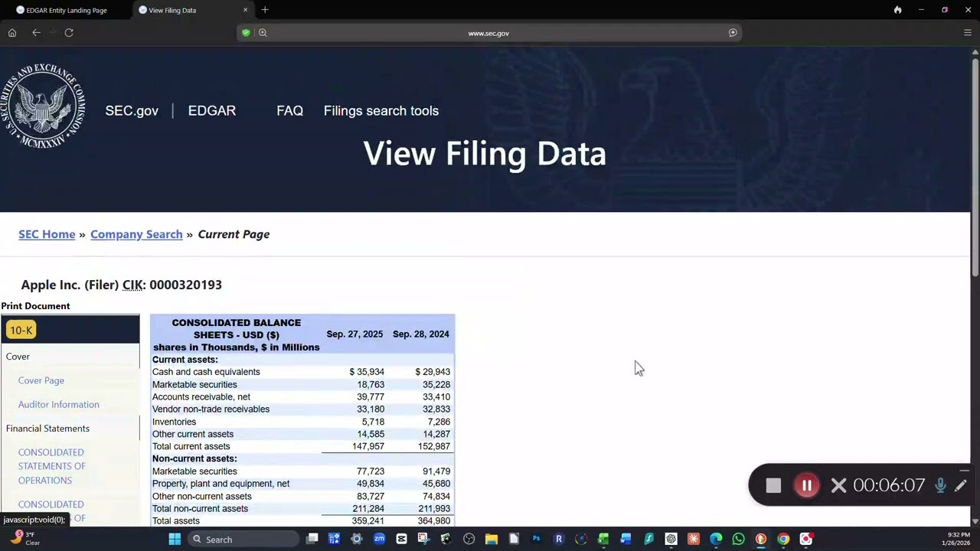Stop the screen recording
980x551 pixels.
click(773, 485)
